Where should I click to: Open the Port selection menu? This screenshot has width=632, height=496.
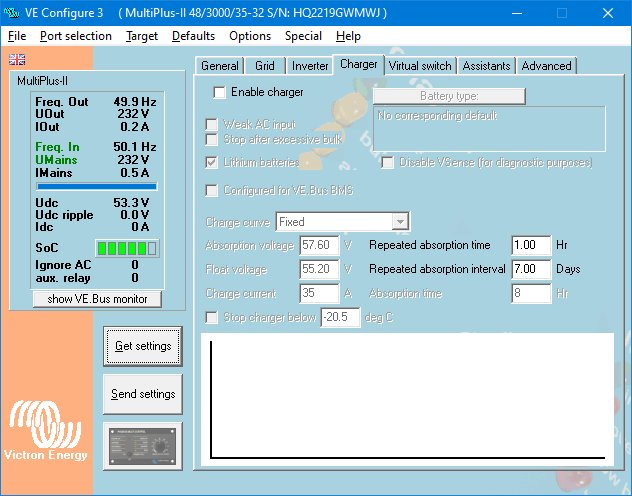coord(76,36)
